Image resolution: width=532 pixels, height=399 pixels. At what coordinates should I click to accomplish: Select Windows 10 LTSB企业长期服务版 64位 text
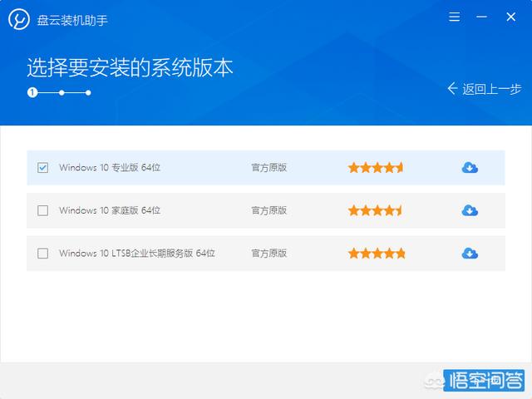pos(137,253)
